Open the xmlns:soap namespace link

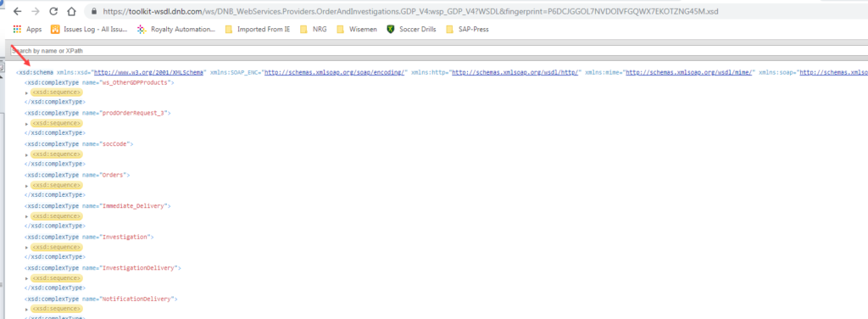834,73
